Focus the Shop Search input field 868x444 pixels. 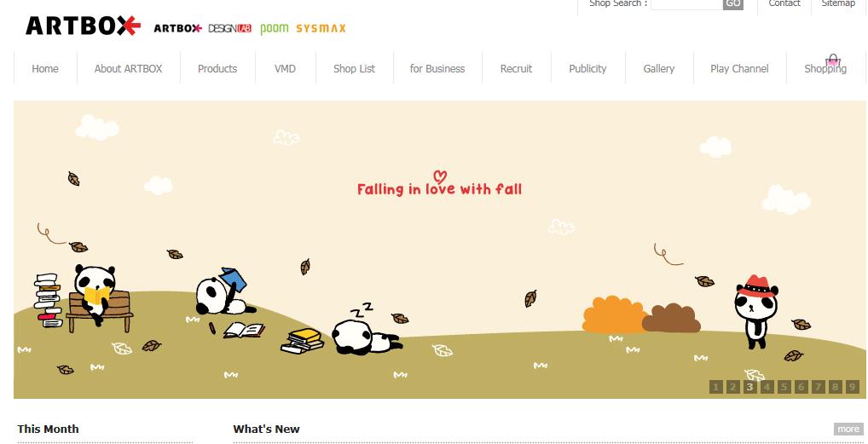click(x=686, y=3)
